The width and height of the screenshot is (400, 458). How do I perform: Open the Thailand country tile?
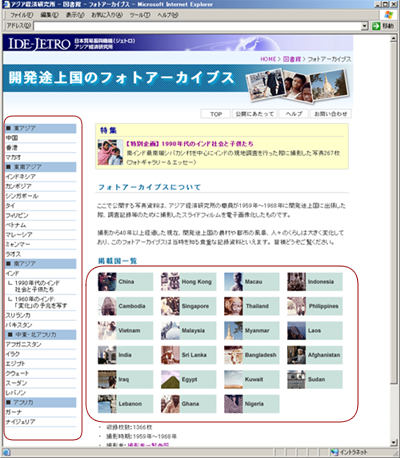point(252,306)
